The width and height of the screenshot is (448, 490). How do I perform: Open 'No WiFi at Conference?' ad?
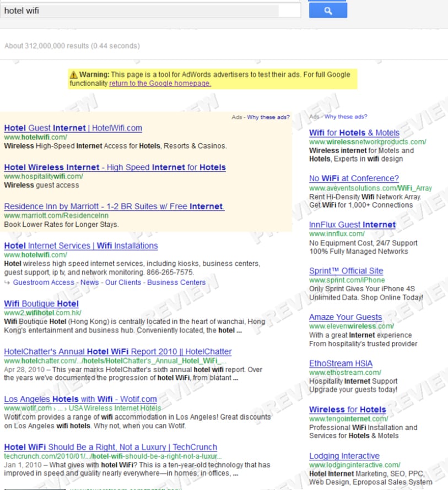pos(354,178)
